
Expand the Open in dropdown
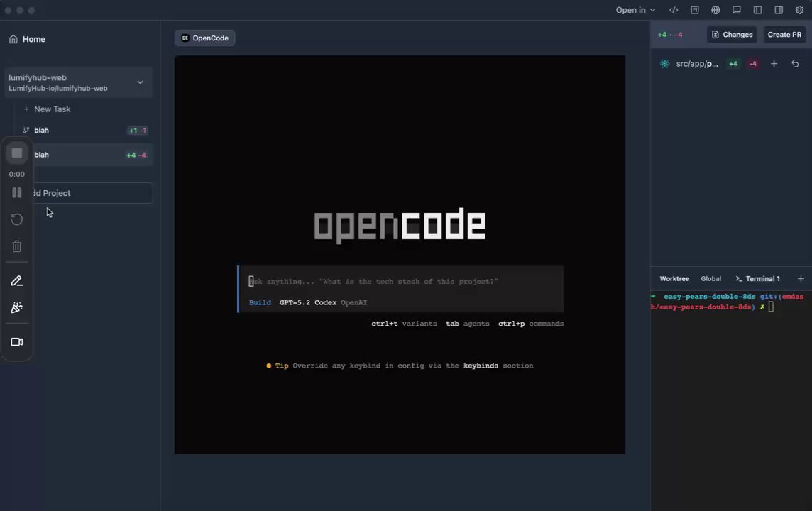[x=635, y=10]
